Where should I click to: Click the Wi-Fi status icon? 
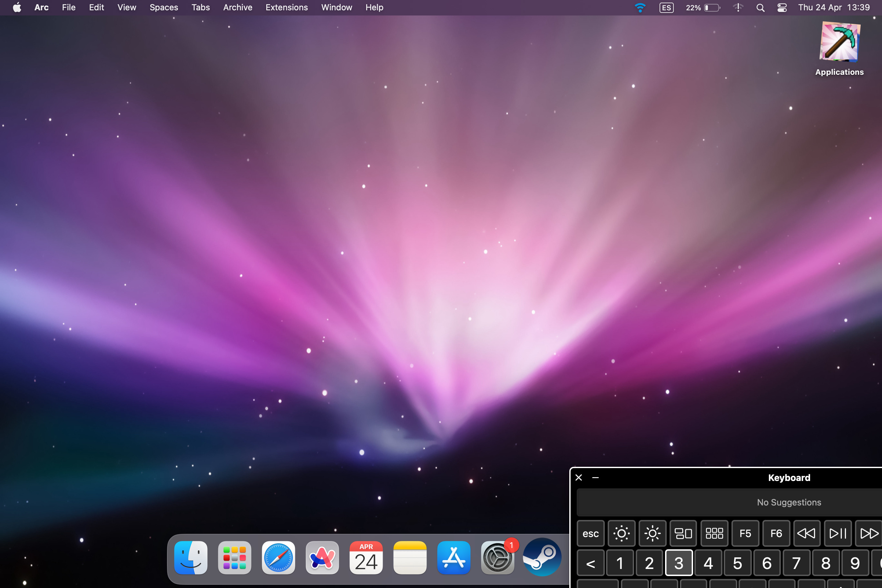tap(640, 7)
